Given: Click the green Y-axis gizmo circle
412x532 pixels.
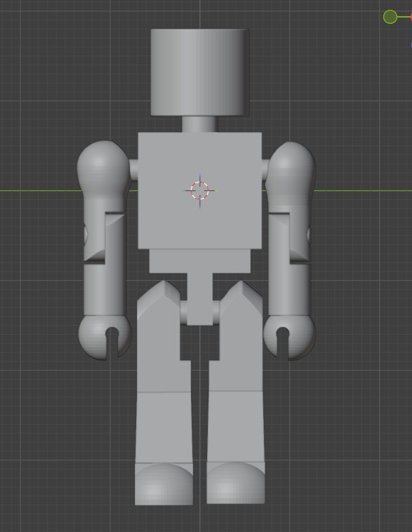Looking at the screenshot, I should [x=390, y=17].
